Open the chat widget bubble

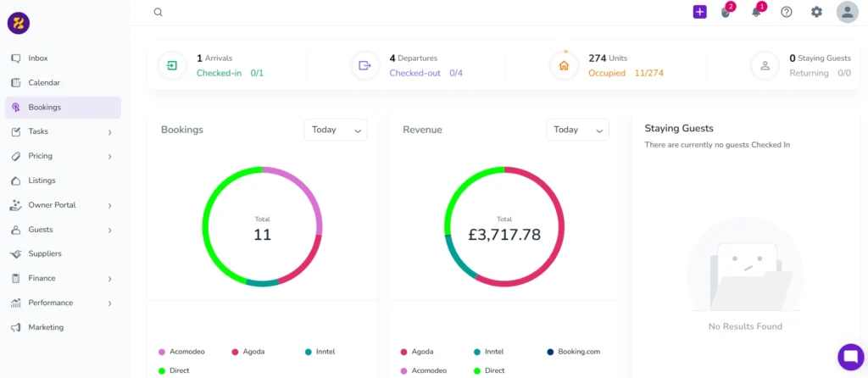pos(849,357)
